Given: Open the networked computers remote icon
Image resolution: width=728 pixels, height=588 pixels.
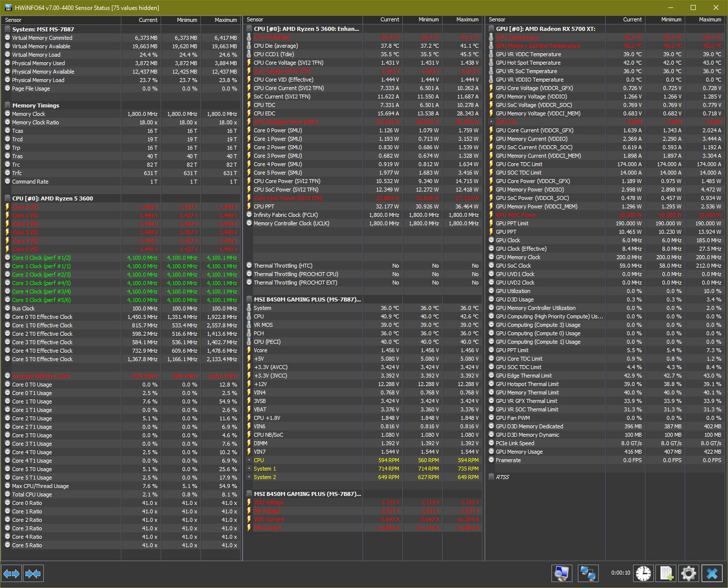Looking at the screenshot, I should [588, 574].
